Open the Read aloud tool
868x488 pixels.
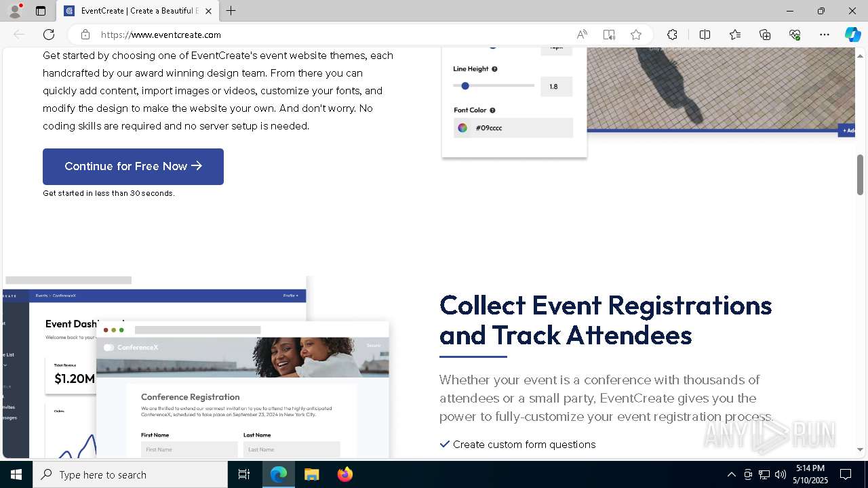582,35
